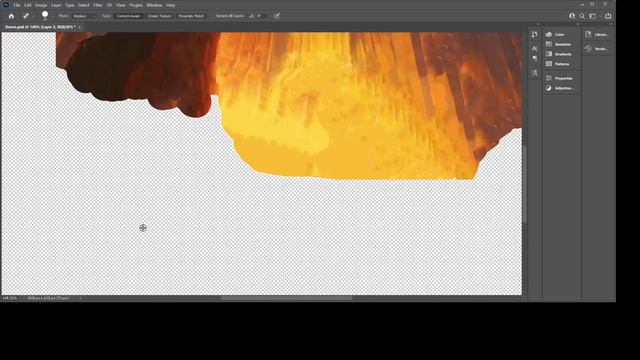Select the Doom.psd document tab
Screen dimensions: 640x360
pos(40,27)
